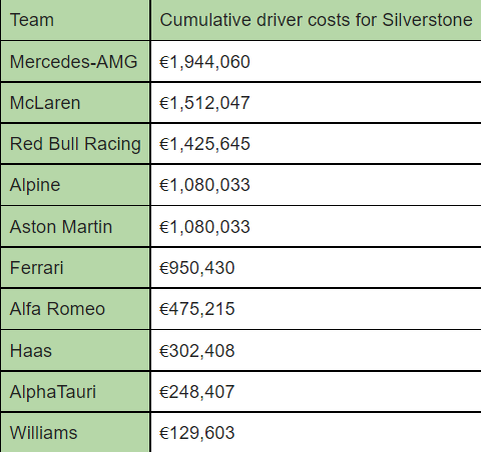Select Aston Martin's €1,080,033 cost cell
This screenshot has height=452, width=481.
(316, 227)
